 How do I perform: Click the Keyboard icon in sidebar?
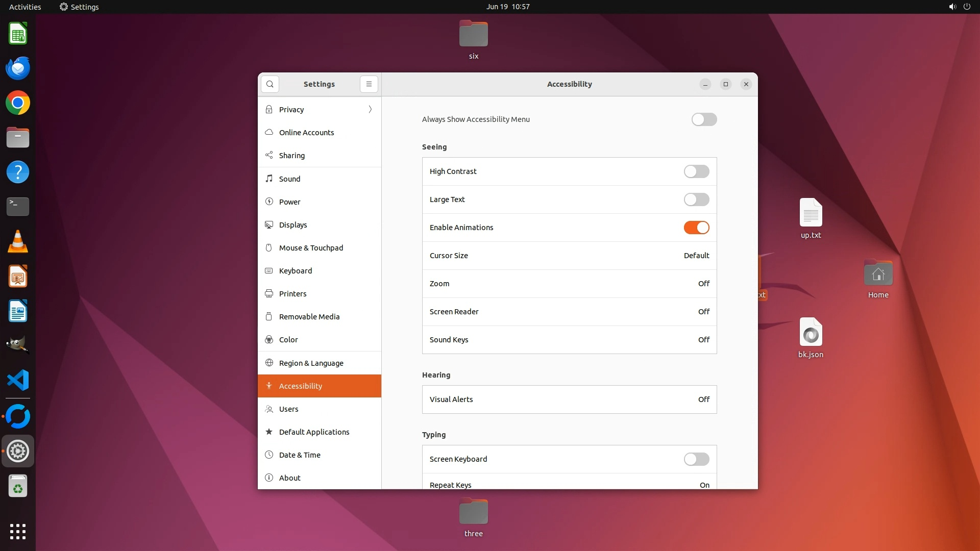[x=269, y=270]
